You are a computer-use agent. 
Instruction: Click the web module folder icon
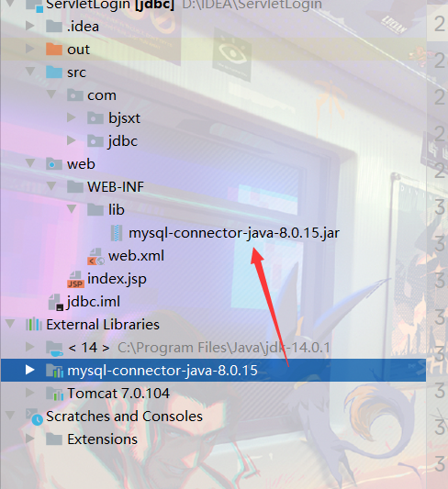click(54, 163)
